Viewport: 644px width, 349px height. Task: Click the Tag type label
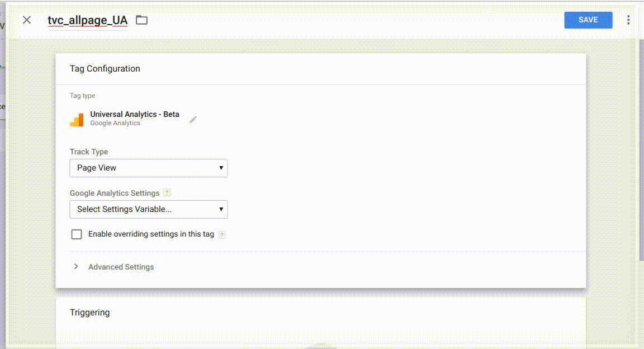82,96
